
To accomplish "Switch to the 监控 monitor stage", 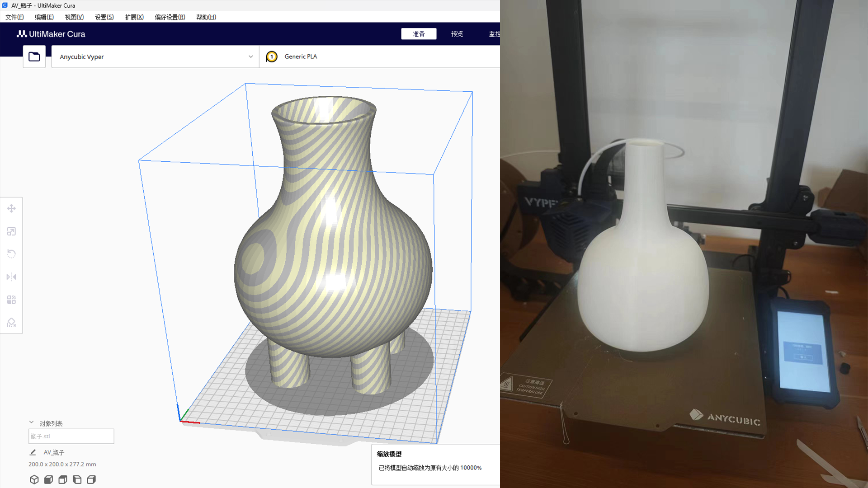I will coord(494,34).
